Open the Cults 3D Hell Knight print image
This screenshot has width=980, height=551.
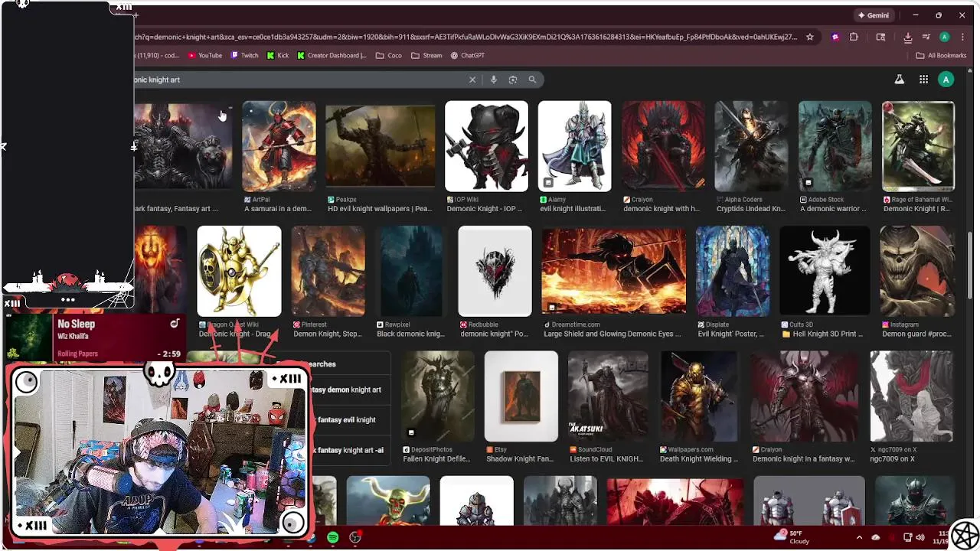tap(825, 271)
